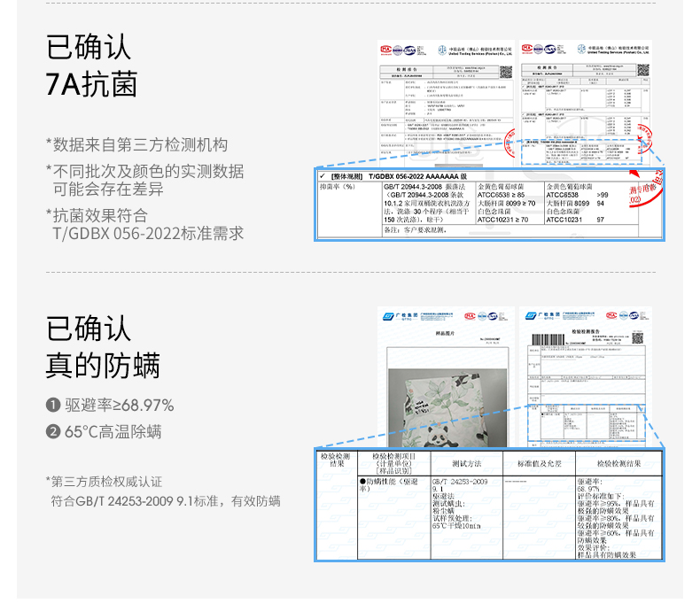Click the QR code on the second antibacterial report
Screen dimensions: 700x611
click(x=643, y=70)
